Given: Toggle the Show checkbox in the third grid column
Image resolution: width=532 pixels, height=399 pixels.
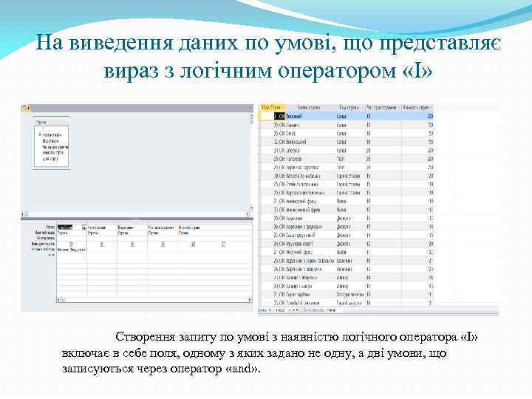Looking at the screenshot, I should tap(132, 244).
